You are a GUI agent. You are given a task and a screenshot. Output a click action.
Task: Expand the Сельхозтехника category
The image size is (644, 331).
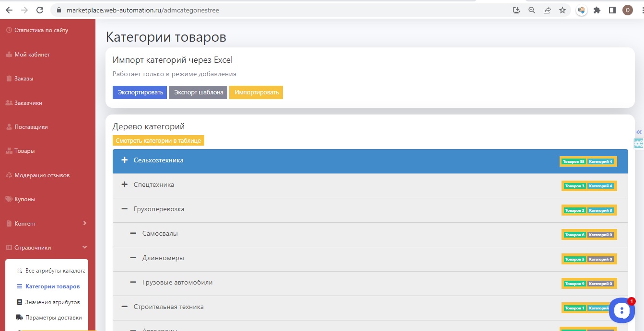(125, 160)
